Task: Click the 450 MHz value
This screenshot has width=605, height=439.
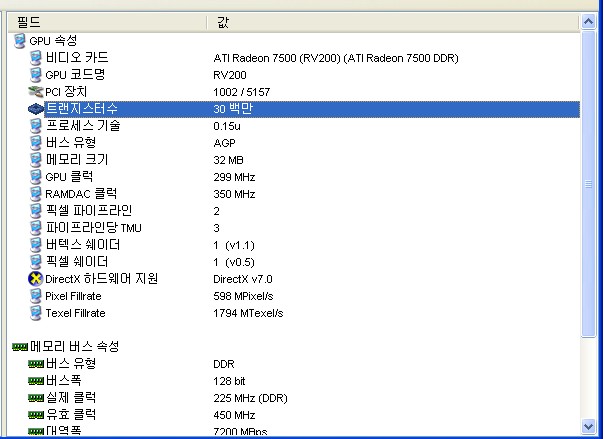Action: 234,415
